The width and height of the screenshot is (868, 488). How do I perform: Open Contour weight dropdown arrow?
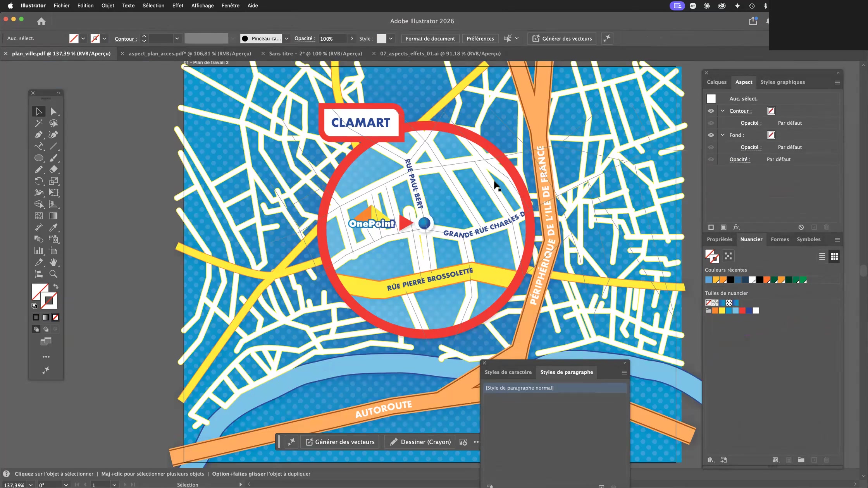(177, 39)
